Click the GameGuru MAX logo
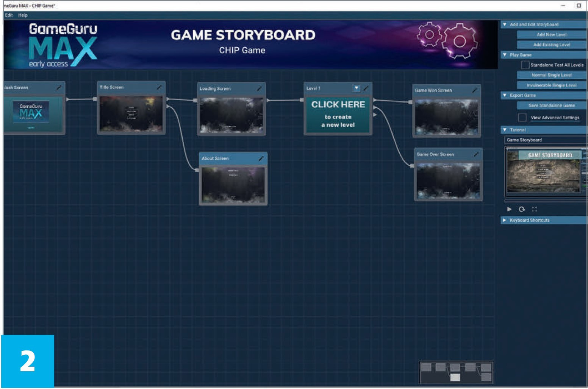 click(63, 45)
